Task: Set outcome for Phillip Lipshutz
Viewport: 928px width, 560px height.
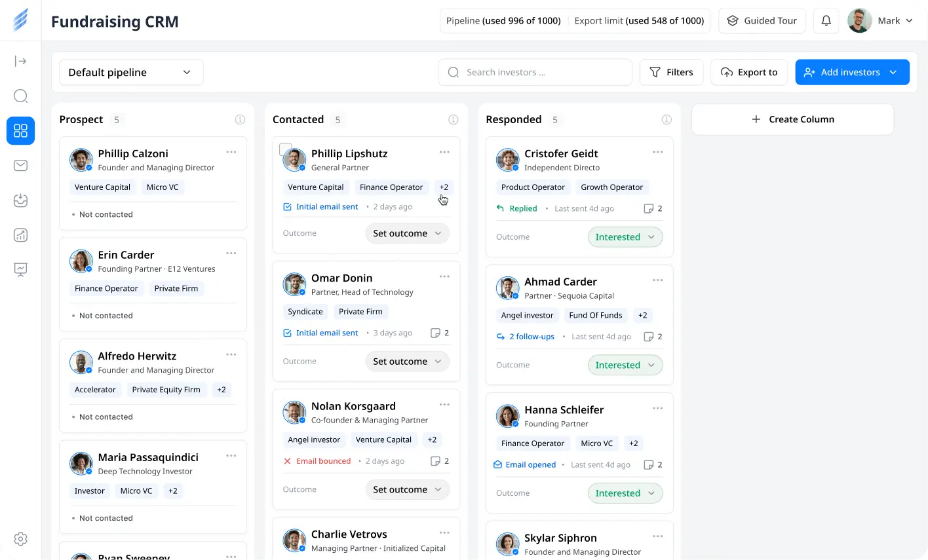Action: click(x=407, y=234)
